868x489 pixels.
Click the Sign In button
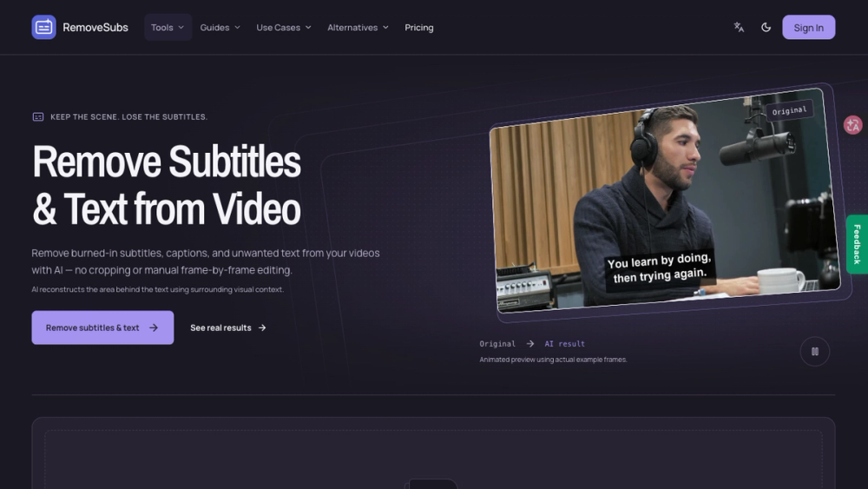click(808, 27)
